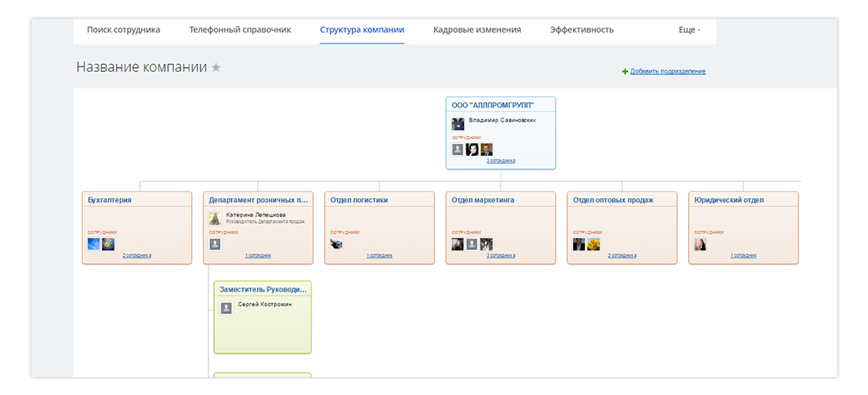The height and width of the screenshot is (395, 868).
Task: Open the Еще dropdown menu
Action: 689,30
